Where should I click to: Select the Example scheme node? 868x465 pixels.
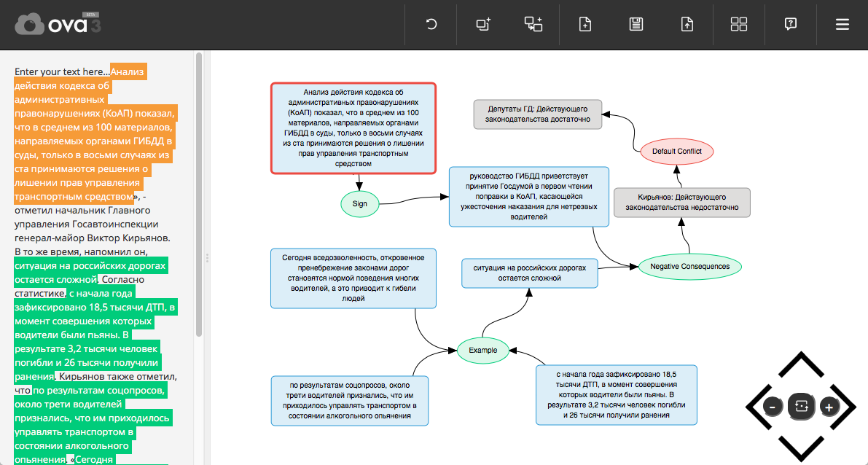(x=482, y=351)
